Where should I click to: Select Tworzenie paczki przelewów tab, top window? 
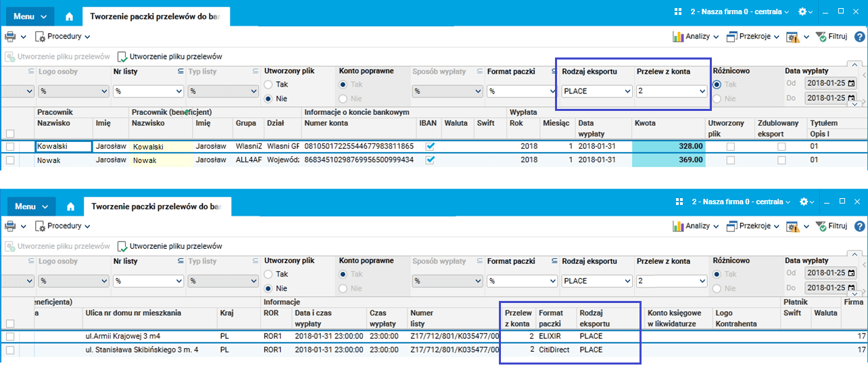[x=156, y=16]
